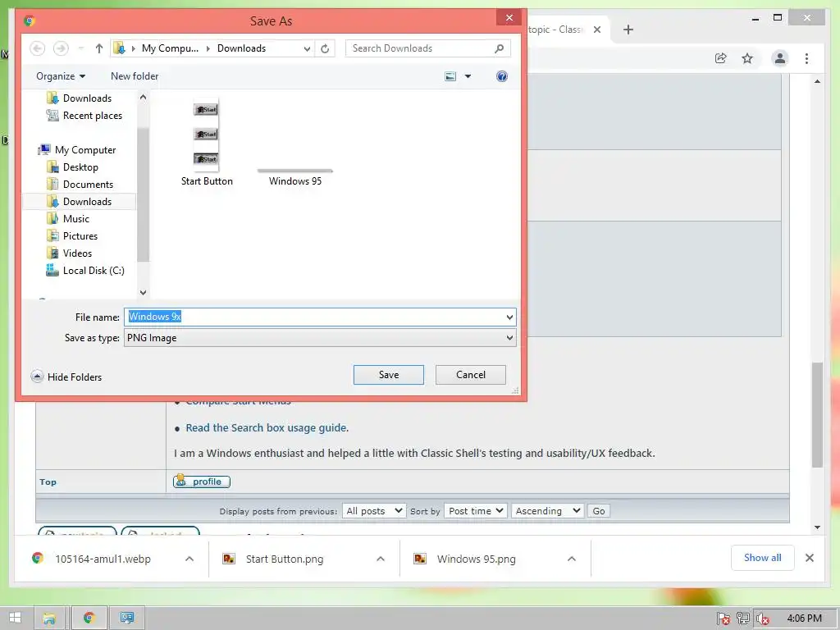Open Start Button.png download item

pos(274,559)
